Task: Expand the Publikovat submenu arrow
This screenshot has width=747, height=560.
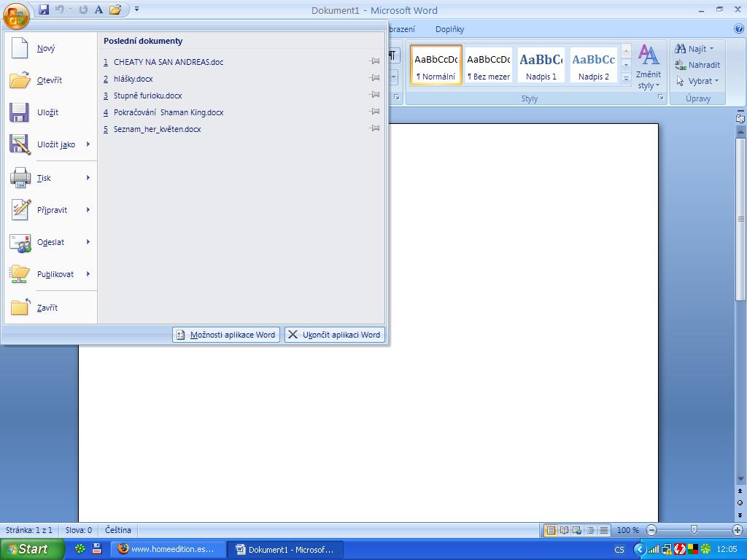Action: tap(88, 274)
